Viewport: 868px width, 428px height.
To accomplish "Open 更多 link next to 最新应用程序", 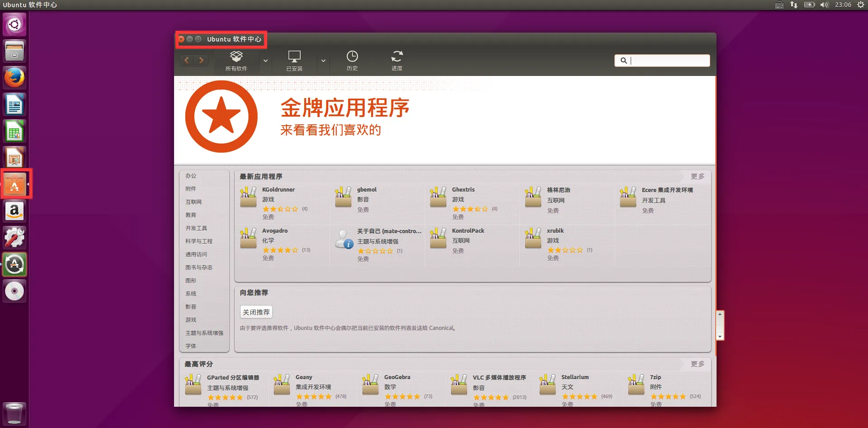I will click(698, 176).
